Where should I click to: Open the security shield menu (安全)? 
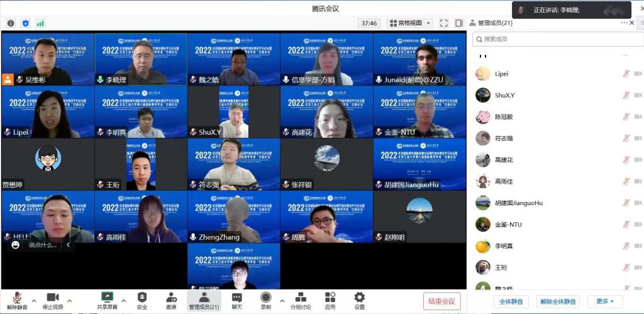pyautogui.click(x=142, y=300)
